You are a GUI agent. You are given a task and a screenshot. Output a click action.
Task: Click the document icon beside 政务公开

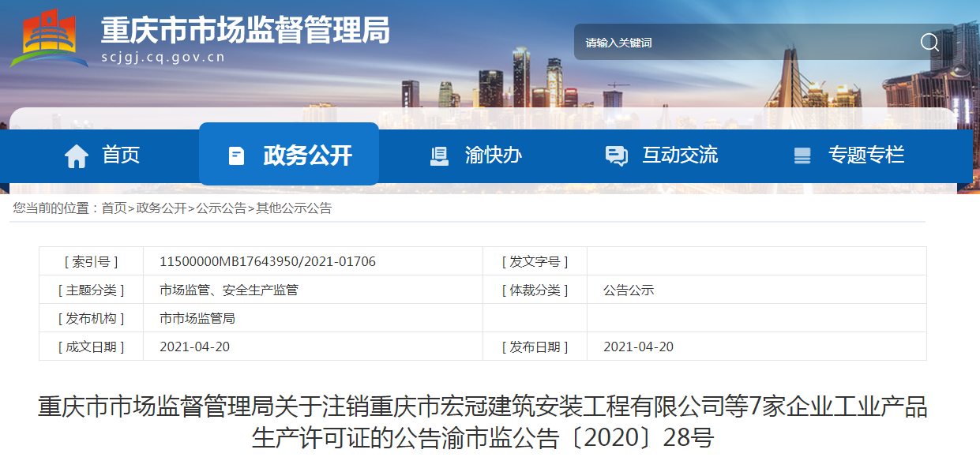236,155
